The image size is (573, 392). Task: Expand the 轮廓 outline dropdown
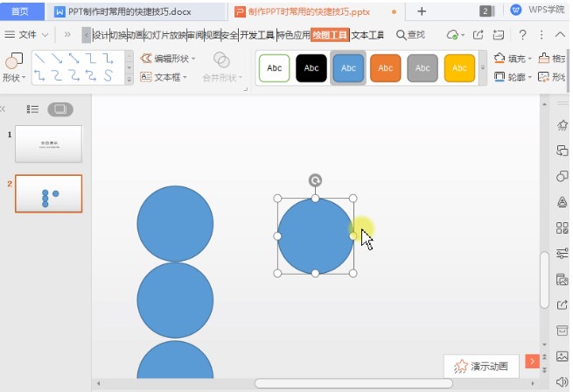coord(530,77)
